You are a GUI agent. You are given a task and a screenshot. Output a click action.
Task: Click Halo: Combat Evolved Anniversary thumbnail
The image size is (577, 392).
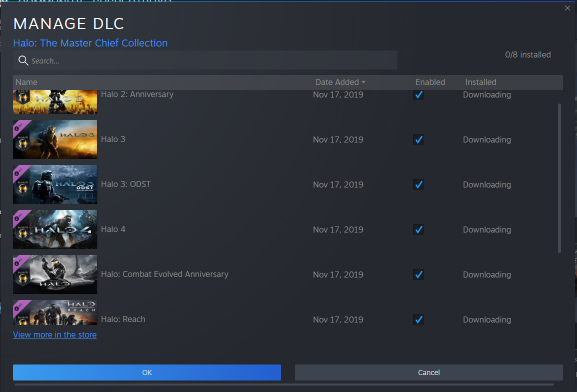coord(55,274)
